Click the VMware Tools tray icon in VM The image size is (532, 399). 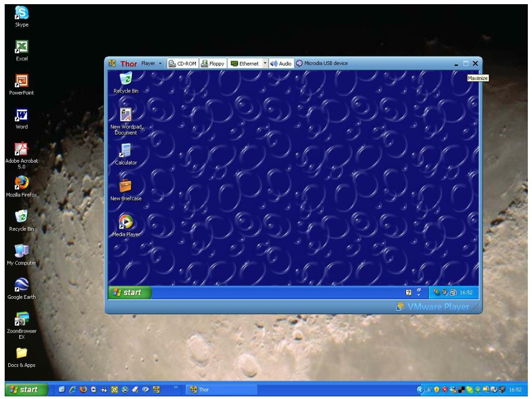(453, 292)
